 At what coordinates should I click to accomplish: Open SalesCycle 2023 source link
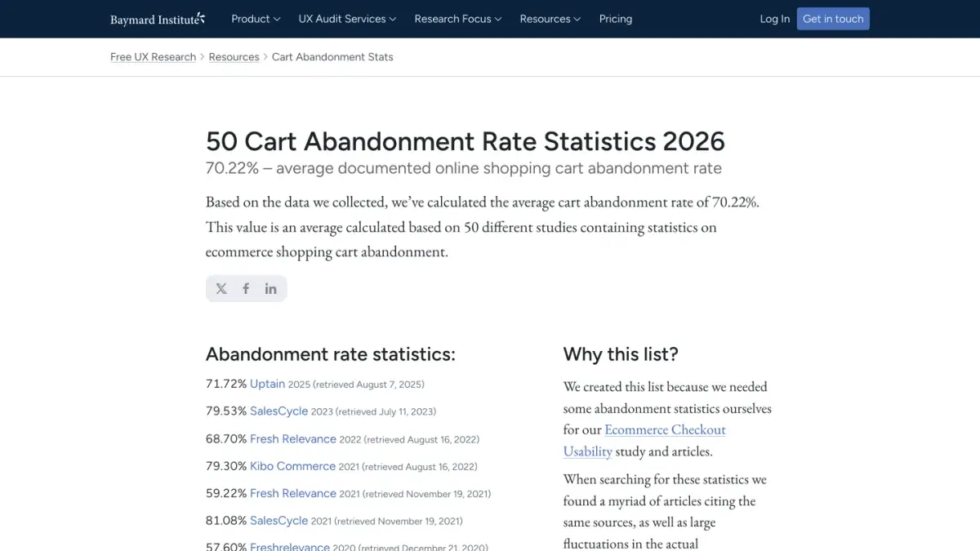278,411
